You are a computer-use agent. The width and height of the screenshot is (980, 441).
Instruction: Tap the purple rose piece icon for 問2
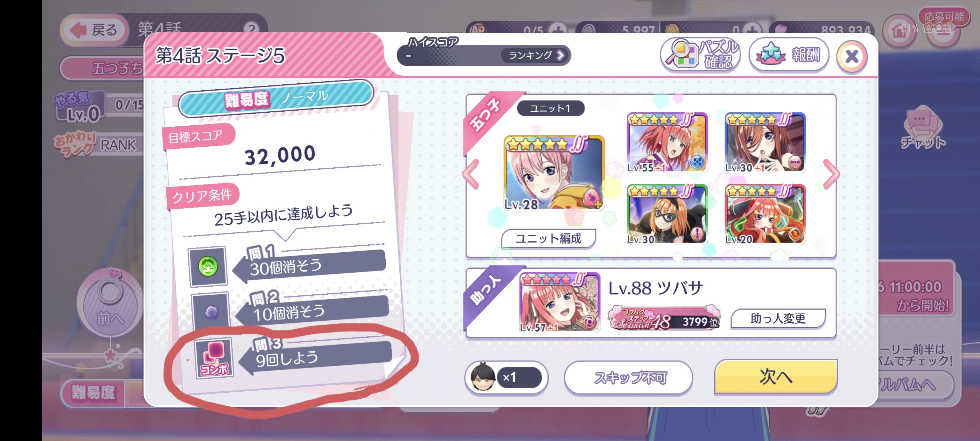click(211, 312)
